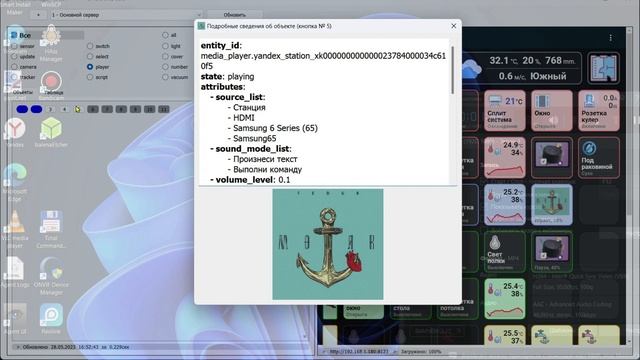The image size is (640, 360).
Task: Close the Подробные сведения об объекте dialog
Action: pyautogui.click(x=453, y=26)
